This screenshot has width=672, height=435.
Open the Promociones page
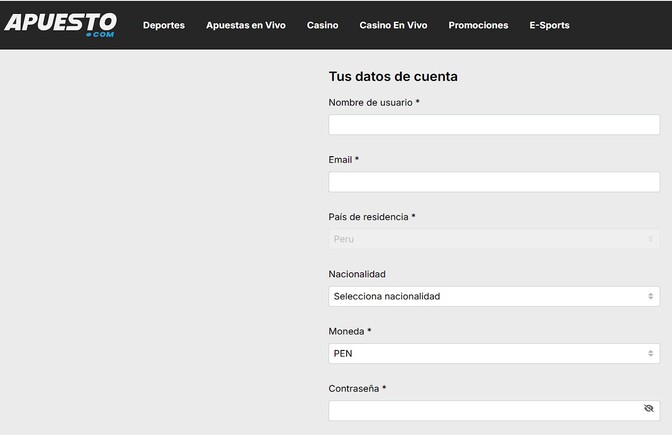tap(478, 25)
